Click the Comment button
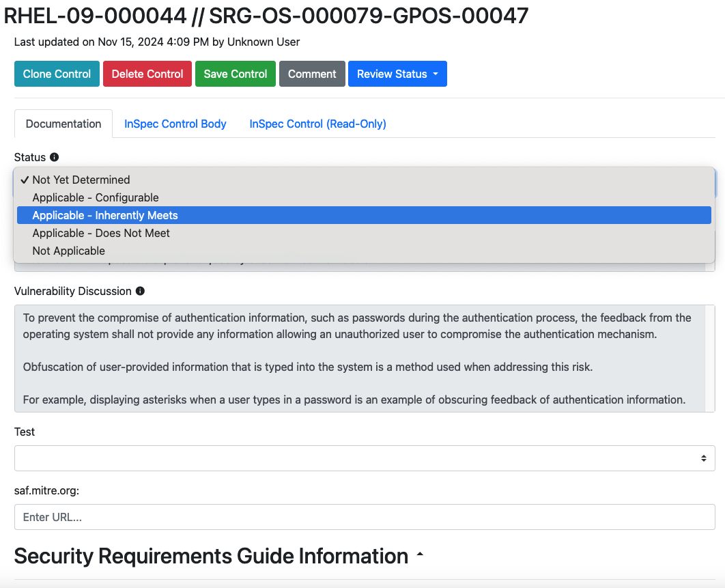 click(x=312, y=74)
